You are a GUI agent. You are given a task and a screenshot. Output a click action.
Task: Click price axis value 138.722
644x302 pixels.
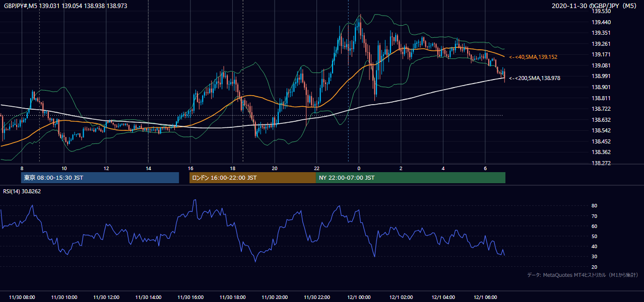click(602, 109)
